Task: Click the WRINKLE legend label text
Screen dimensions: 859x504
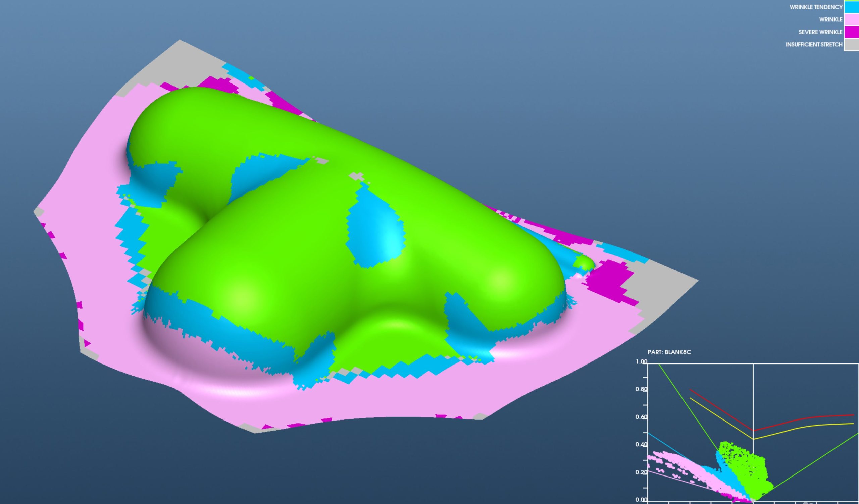Action: pyautogui.click(x=831, y=20)
